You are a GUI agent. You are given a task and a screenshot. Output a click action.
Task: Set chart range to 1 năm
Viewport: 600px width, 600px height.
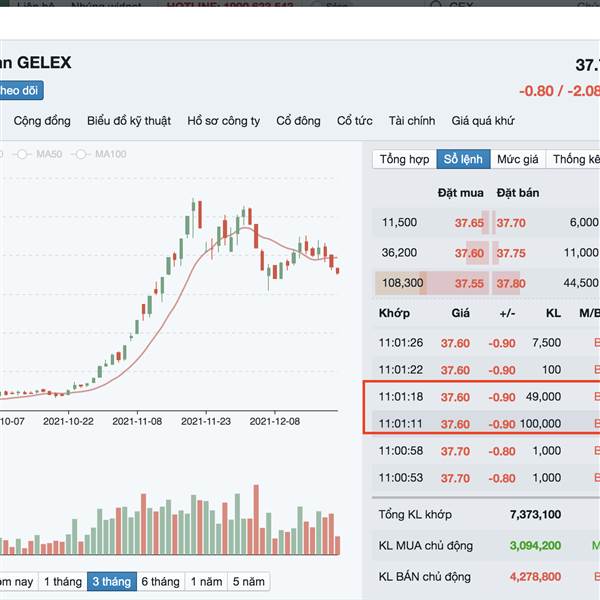point(206,582)
